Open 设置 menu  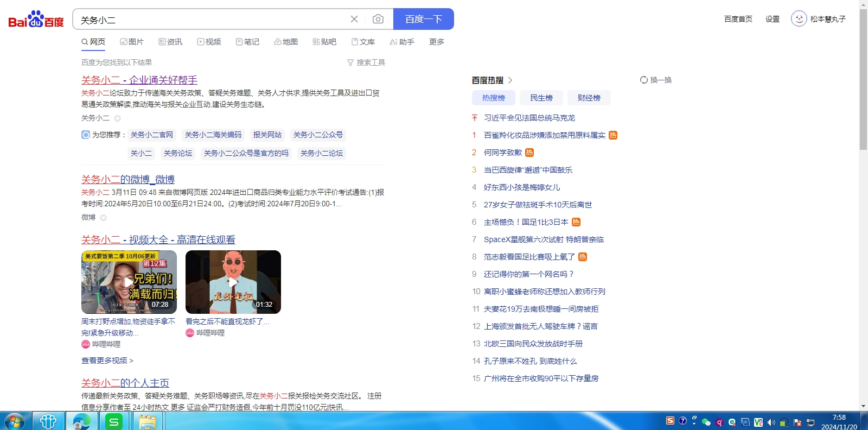(x=773, y=19)
